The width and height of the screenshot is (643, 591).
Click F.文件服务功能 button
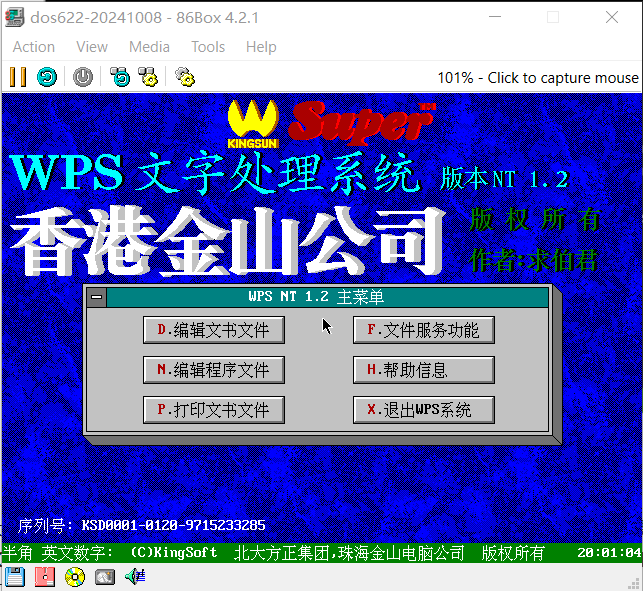click(424, 330)
